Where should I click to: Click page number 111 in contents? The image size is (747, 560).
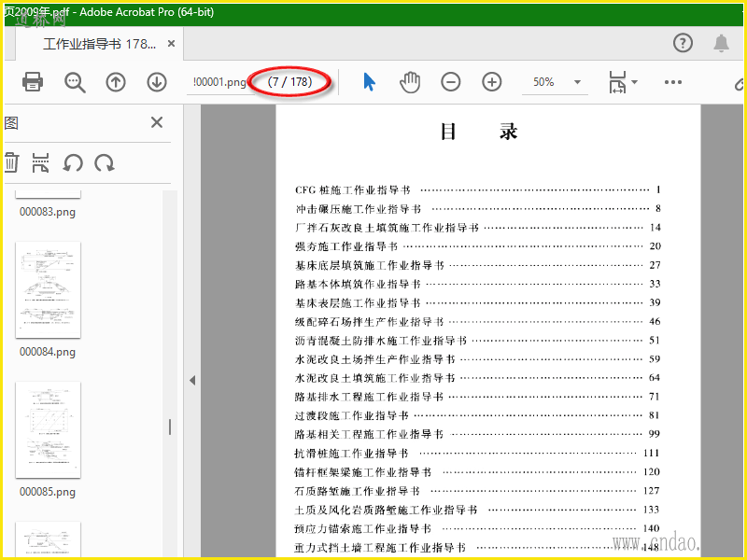point(651,453)
